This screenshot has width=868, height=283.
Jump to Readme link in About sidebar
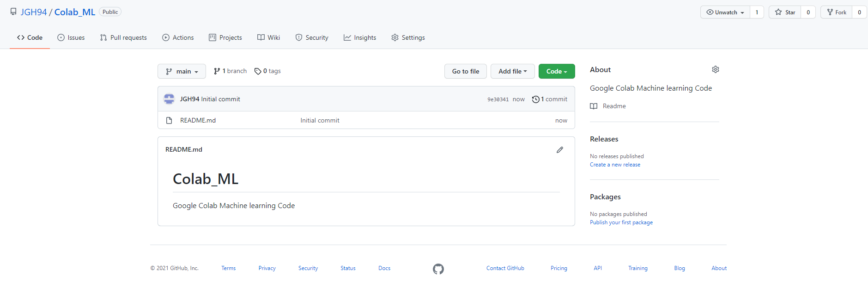pyautogui.click(x=608, y=106)
